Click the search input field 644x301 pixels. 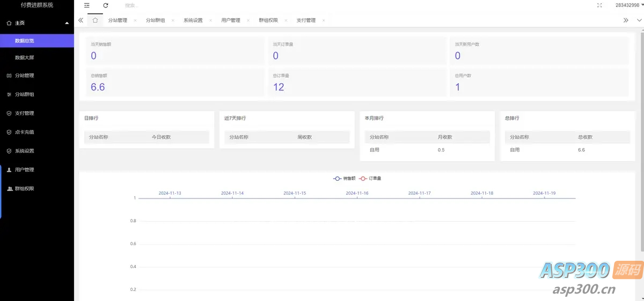click(x=161, y=5)
